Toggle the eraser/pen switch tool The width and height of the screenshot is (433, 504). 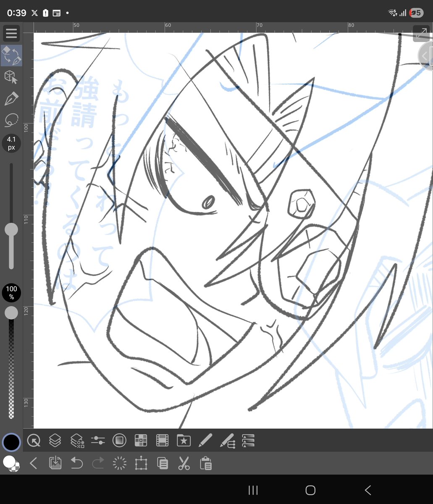click(11, 56)
